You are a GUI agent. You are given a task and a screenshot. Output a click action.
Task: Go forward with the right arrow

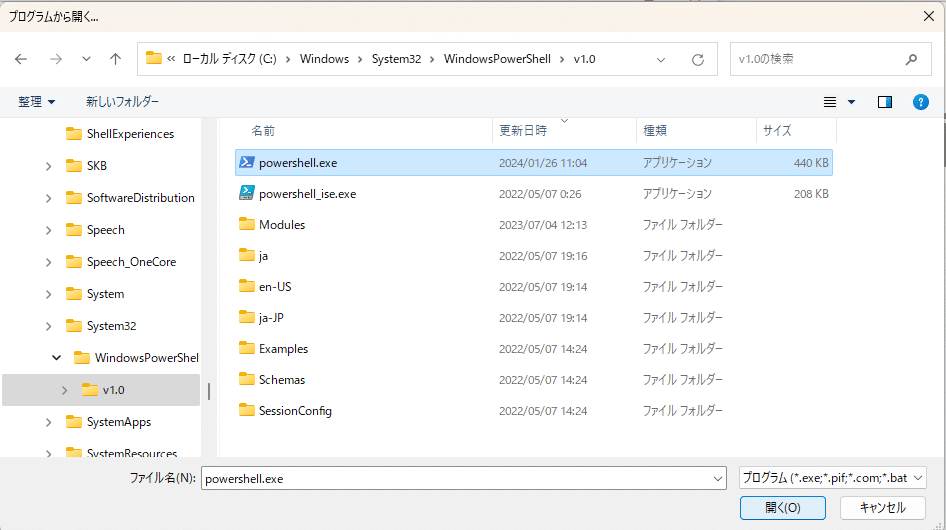click(x=56, y=59)
